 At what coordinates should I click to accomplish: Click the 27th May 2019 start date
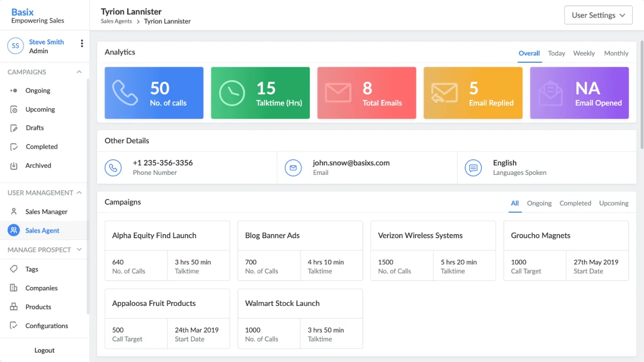point(596,262)
